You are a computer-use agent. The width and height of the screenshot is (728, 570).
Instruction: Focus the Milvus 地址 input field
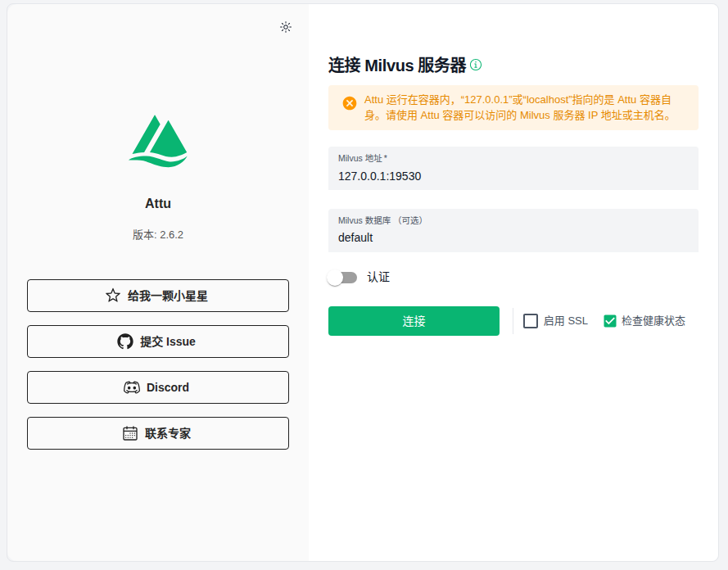pyautogui.click(x=513, y=169)
